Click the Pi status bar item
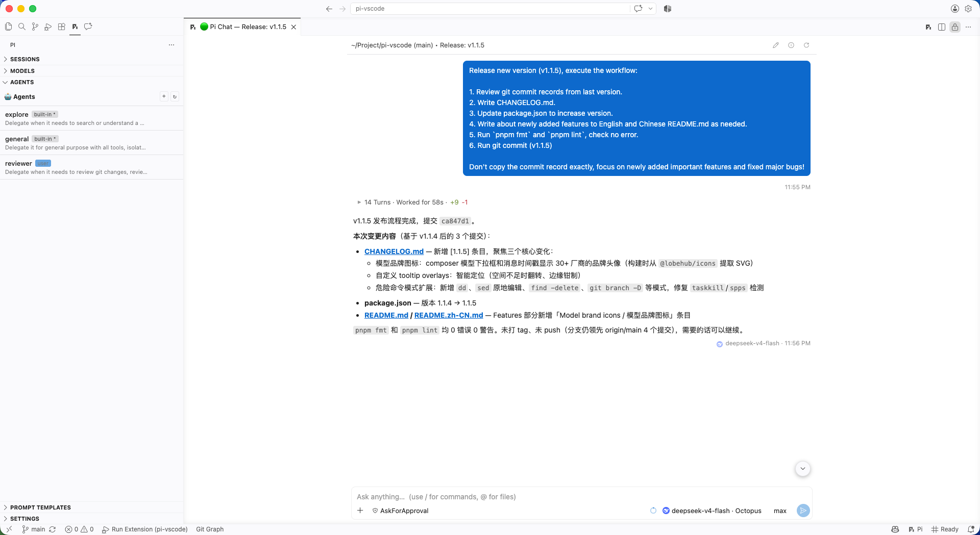 point(916,529)
